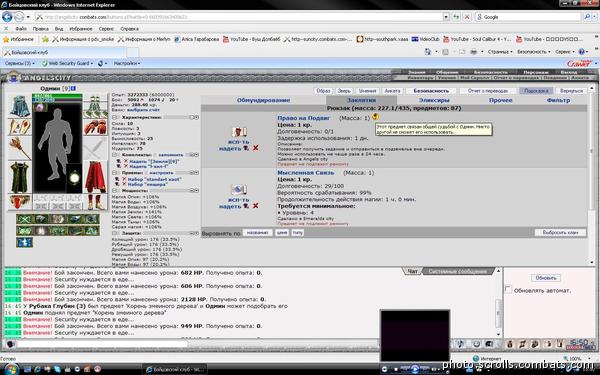Click the red pants equipment slot
This screenshot has height=375, width=600.
coord(95,177)
